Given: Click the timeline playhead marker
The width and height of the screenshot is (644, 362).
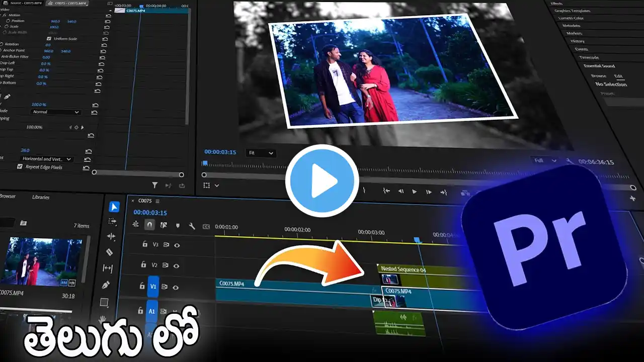Looking at the screenshot, I should (x=417, y=240).
